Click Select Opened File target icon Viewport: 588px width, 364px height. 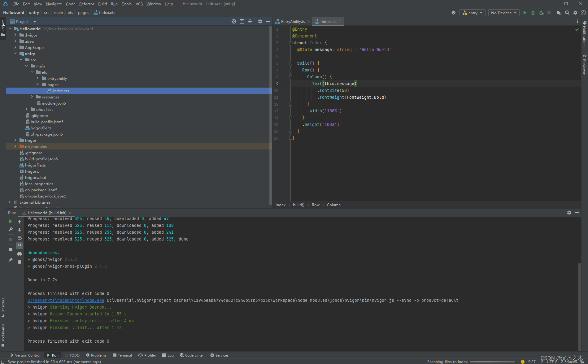pyautogui.click(x=234, y=21)
